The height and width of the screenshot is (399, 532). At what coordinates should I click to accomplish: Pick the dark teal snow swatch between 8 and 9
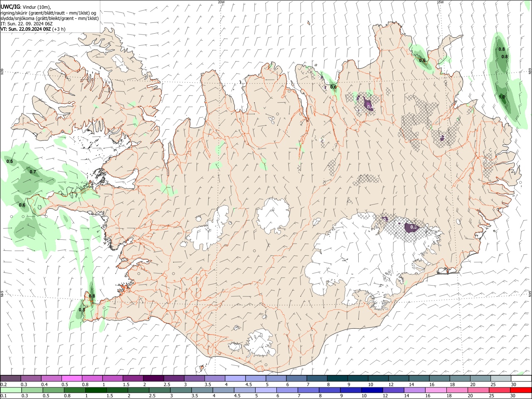tap(337, 379)
